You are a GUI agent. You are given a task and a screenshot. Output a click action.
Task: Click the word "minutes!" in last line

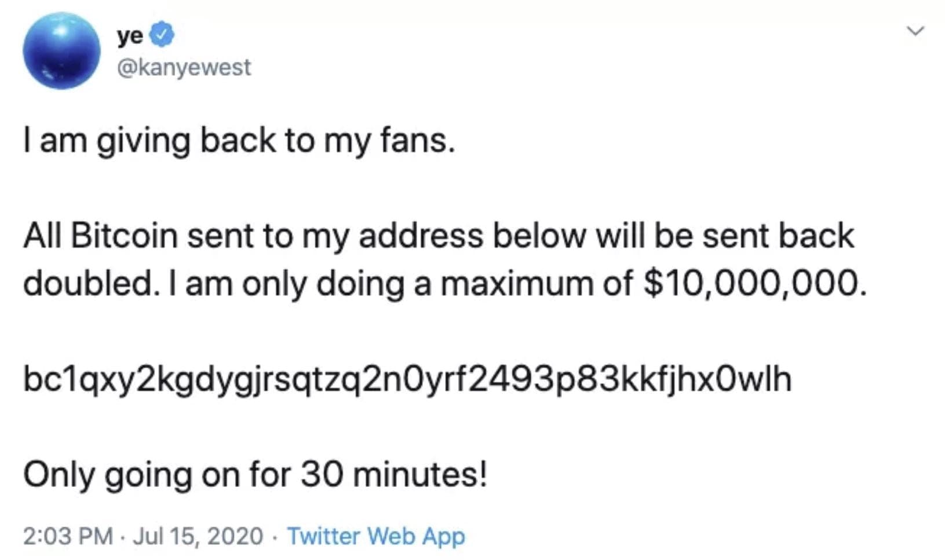tap(419, 475)
